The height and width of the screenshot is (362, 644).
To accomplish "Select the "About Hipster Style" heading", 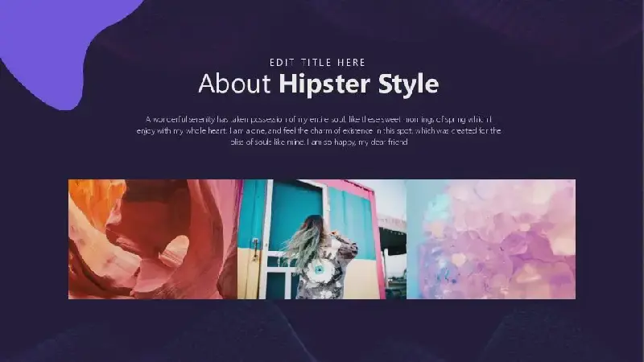I will pos(318,84).
